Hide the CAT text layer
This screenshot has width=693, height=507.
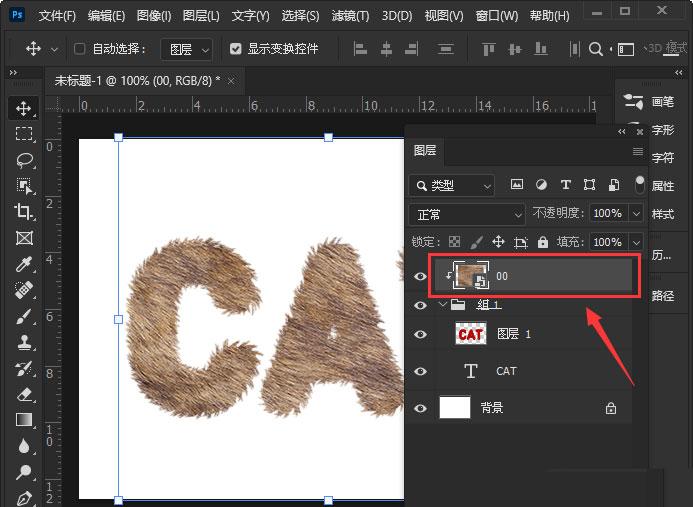[420, 371]
